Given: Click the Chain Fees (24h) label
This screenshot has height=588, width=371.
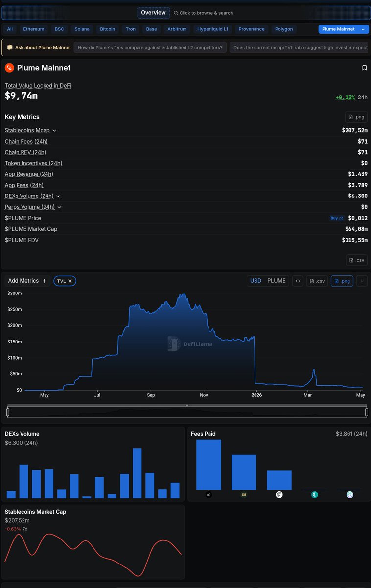Looking at the screenshot, I should tap(26, 142).
